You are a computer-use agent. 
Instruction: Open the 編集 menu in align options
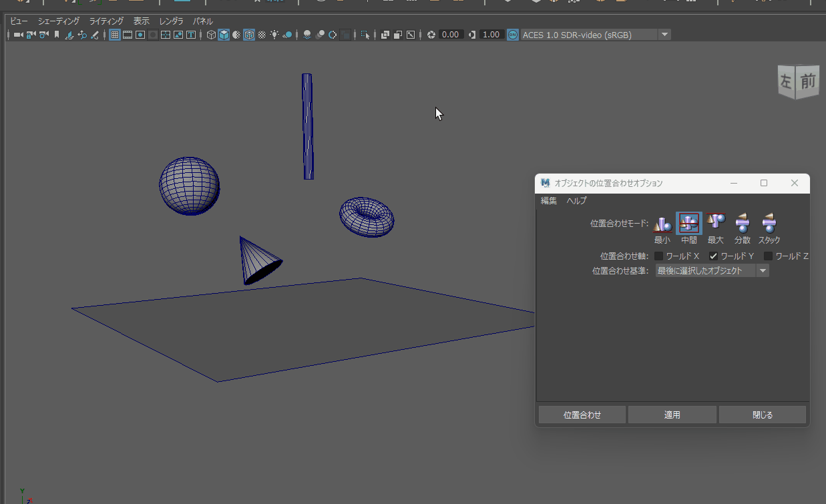point(548,201)
